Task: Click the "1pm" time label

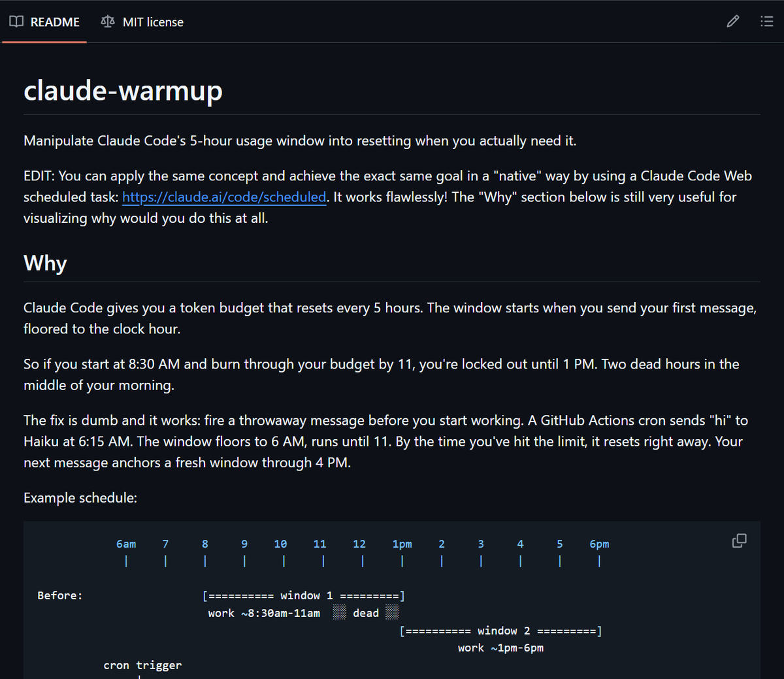Action: click(402, 544)
